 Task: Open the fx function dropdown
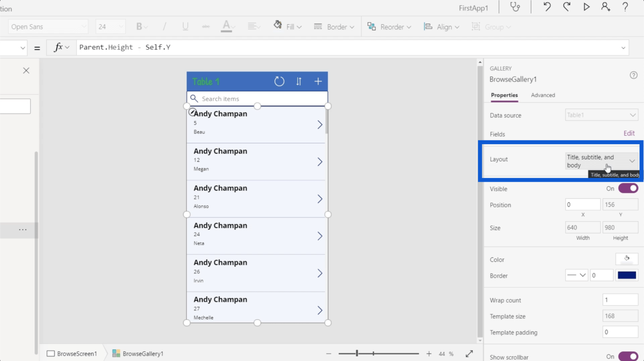point(61,47)
